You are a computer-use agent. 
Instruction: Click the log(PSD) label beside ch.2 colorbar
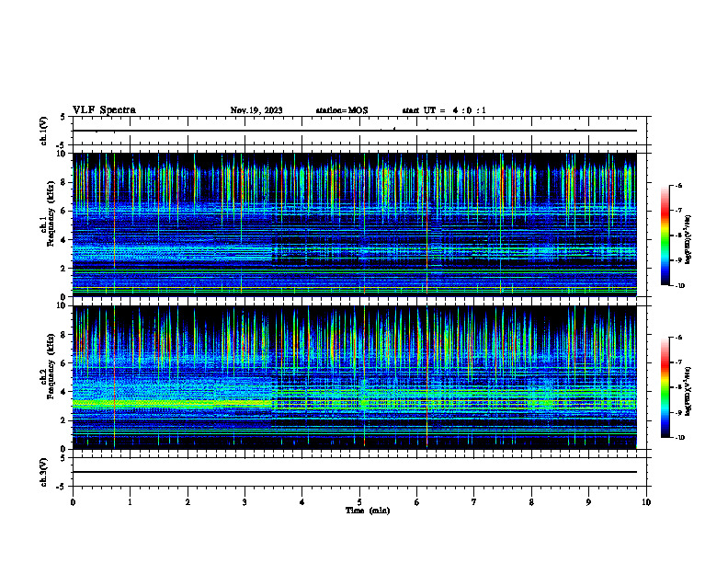[x=688, y=391]
